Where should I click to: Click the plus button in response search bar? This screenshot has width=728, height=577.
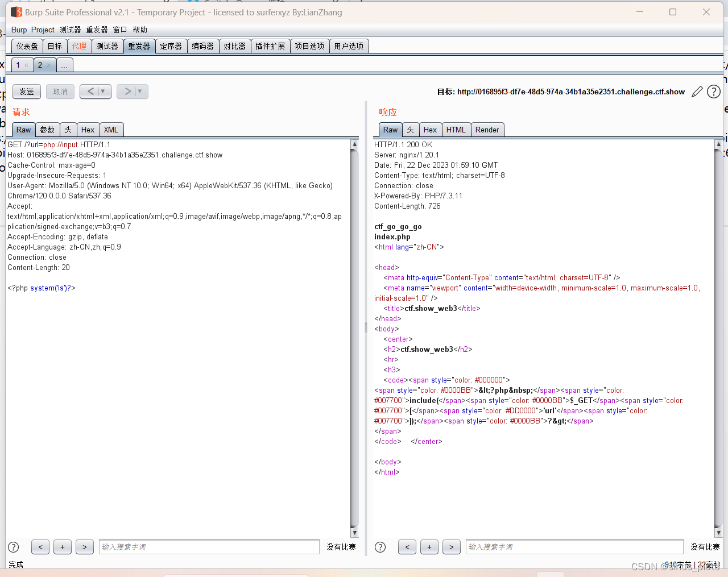429,547
